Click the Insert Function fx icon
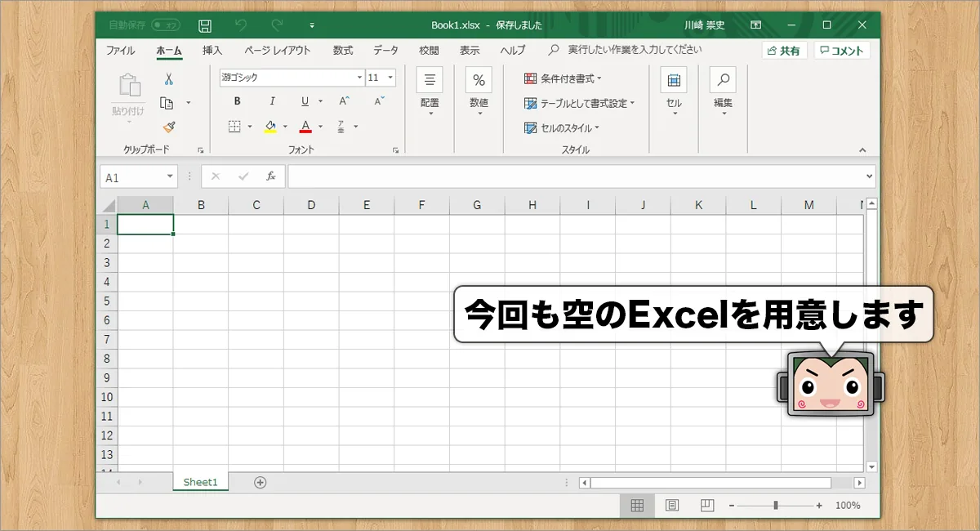Viewport: 980px width, 531px height. pyautogui.click(x=270, y=176)
